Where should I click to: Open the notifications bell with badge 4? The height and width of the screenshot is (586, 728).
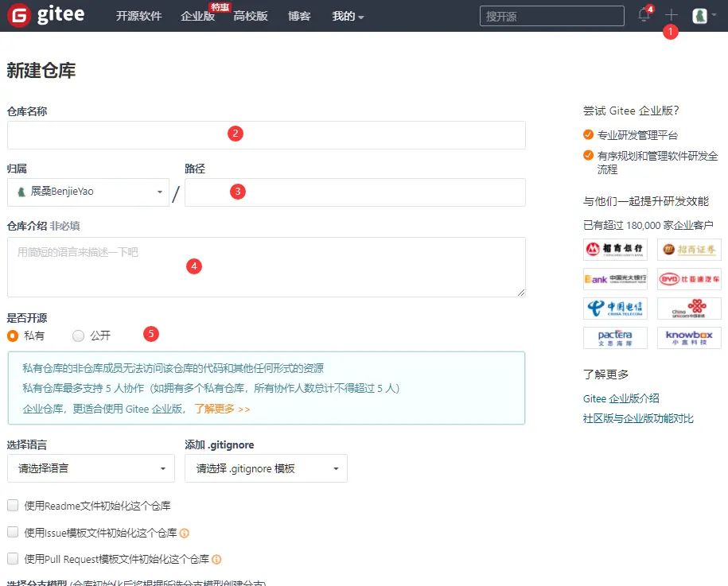[643, 15]
